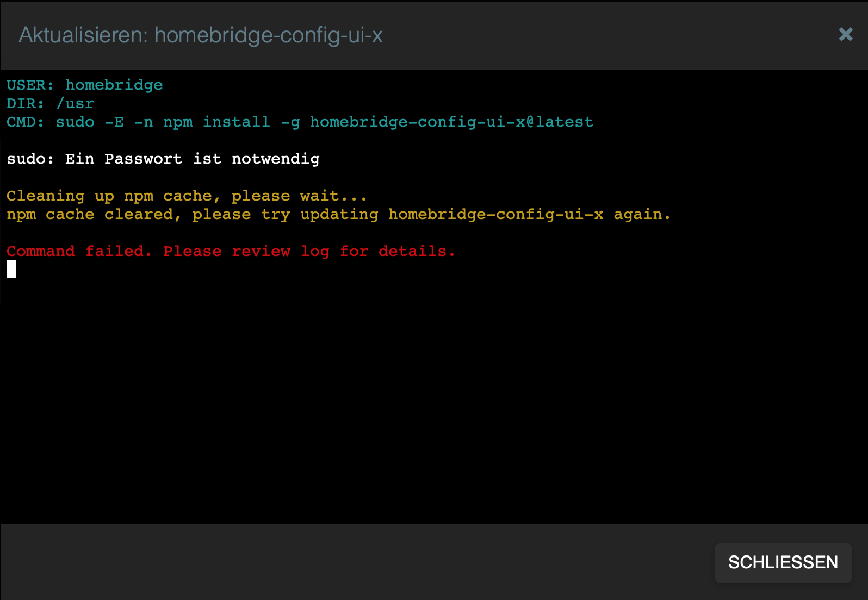Image resolution: width=868 pixels, height=600 pixels.
Task: Click the 'sudo: Ein Passwort ist notwendig' error
Action: click(163, 159)
